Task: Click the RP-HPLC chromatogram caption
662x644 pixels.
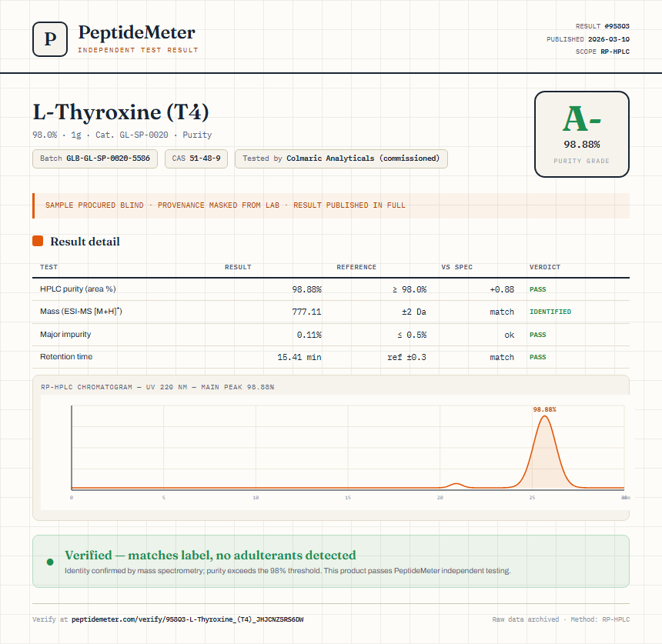Action: tap(158, 387)
